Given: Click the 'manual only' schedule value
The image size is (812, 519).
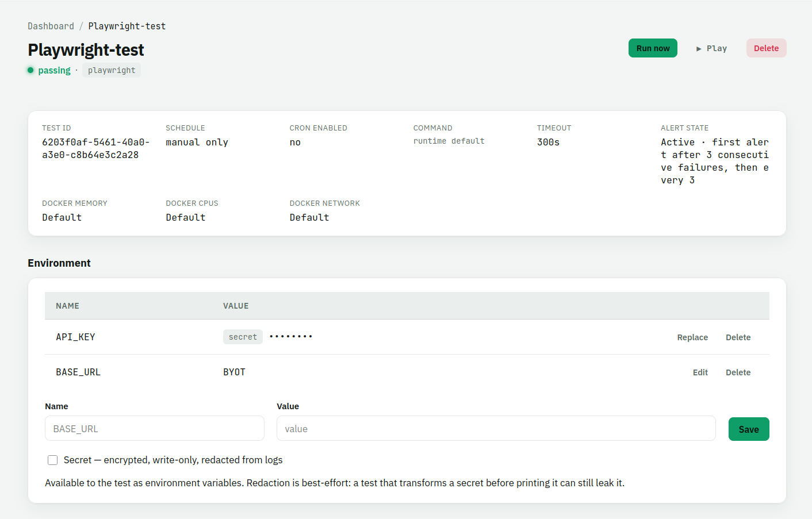Looking at the screenshot, I should coord(197,142).
